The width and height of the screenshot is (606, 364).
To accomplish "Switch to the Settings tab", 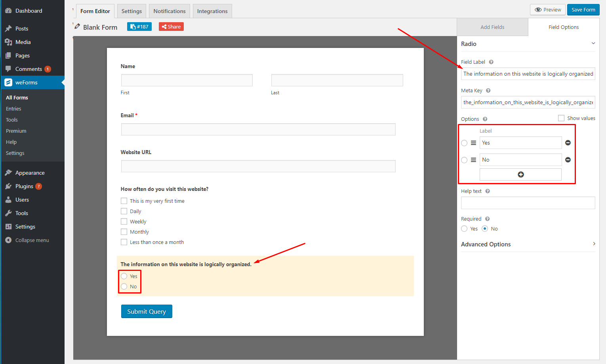I will (131, 11).
